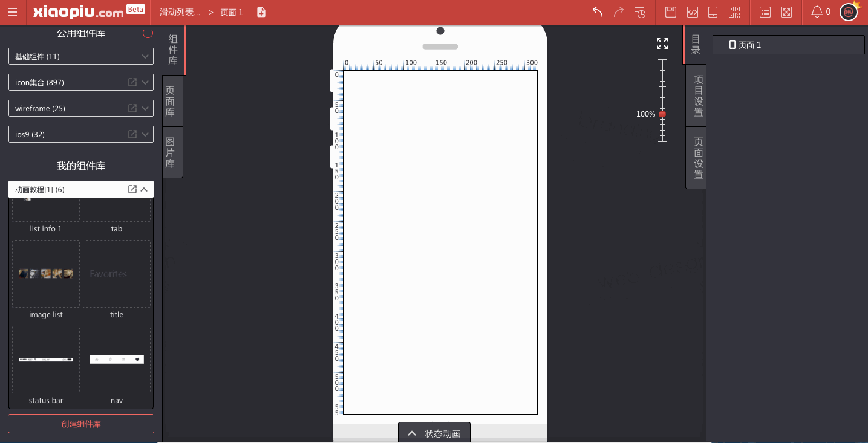Collapse the 动画教程[1] (6) library
The height and width of the screenshot is (443, 868).
(144, 189)
